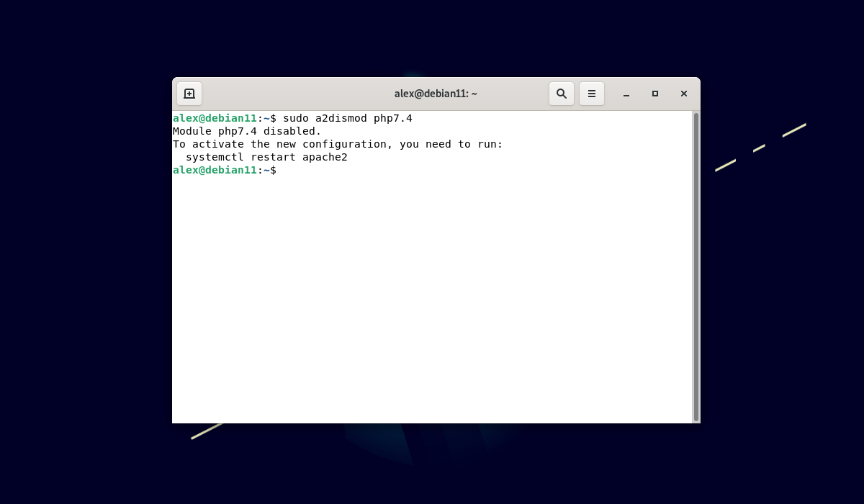Maximize the terminal window
Screen dimensions: 864x504
(655, 94)
